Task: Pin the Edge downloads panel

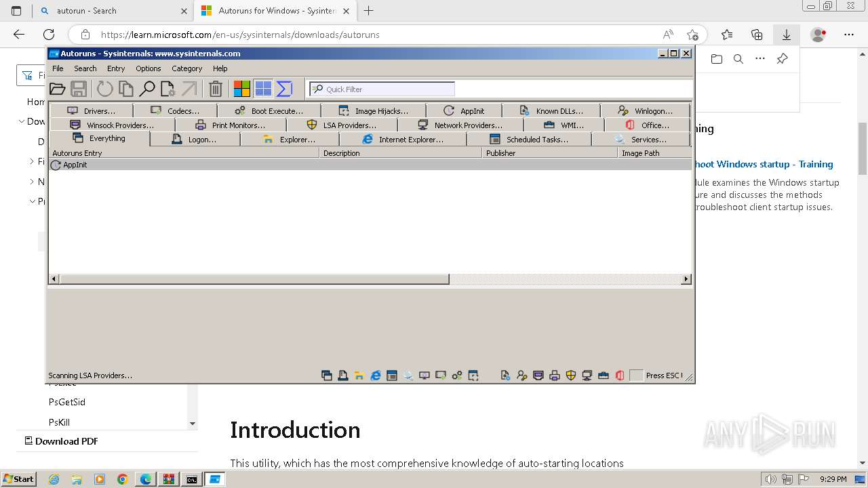Action: coord(782,59)
